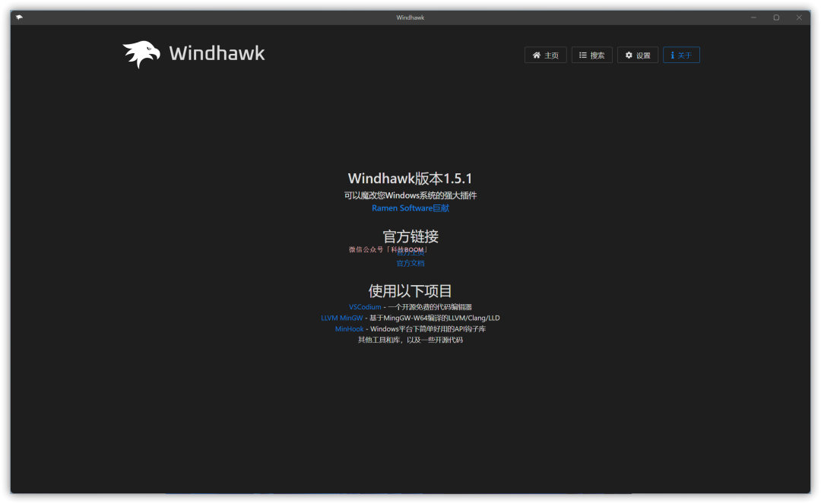
Task: Open the Ramen Software巨献 link
Action: coord(410,208)
